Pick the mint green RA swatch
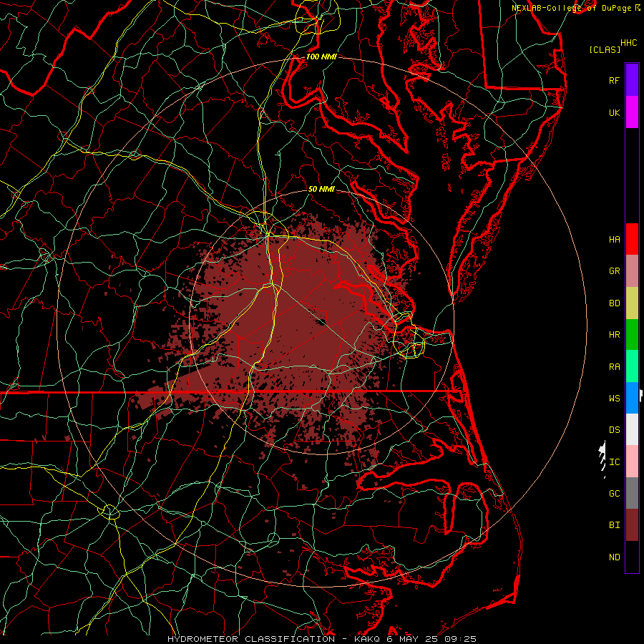644x644 pixels. 632,366
